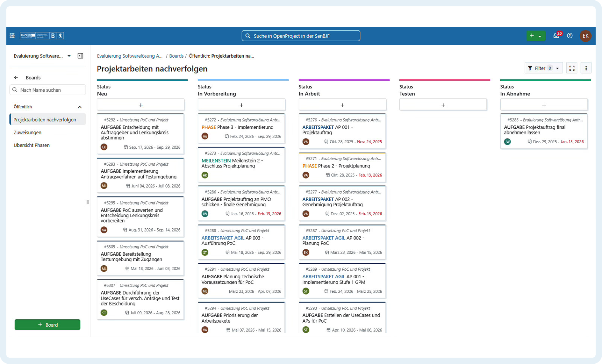The width and height of the screenshot is (602, 364).
Task: Open the Filter dropdown
Action: 543,68
